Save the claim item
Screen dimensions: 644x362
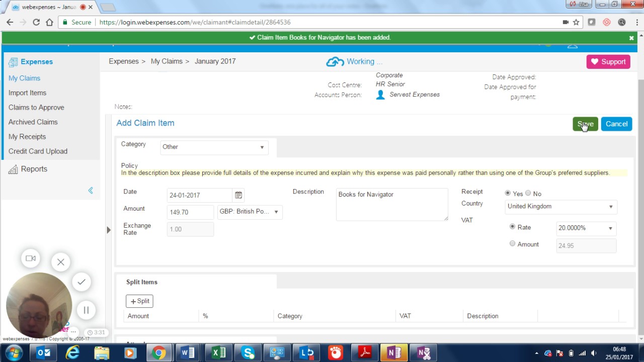(585, 124)
